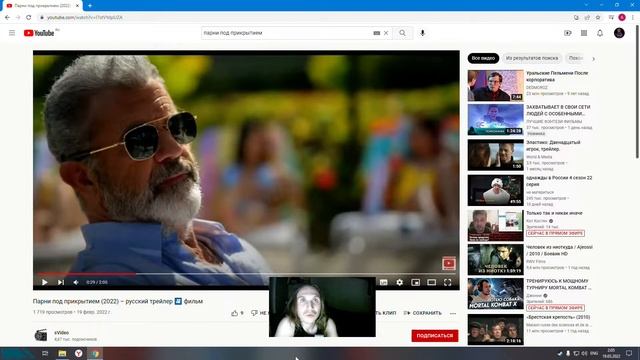Viewport: 640px width, 360px height.
Task: Open the YouTube hamburger guide menu
Action: point(12,33)
